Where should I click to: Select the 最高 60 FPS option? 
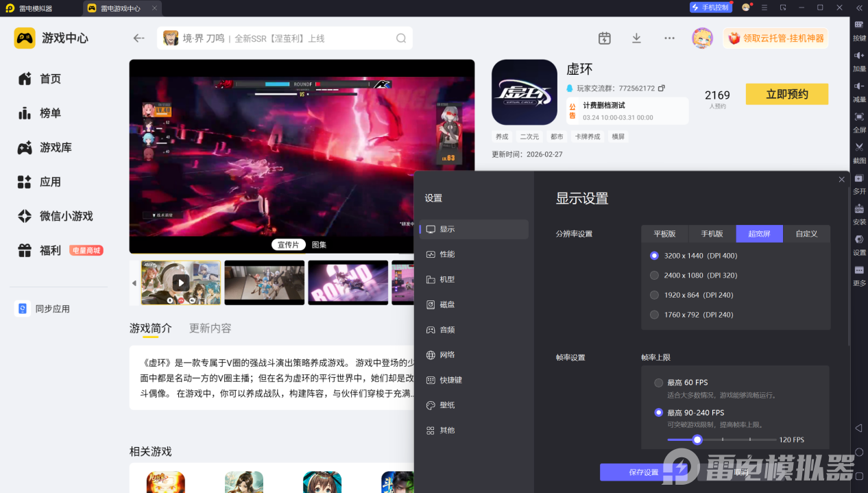coord(659,383)
